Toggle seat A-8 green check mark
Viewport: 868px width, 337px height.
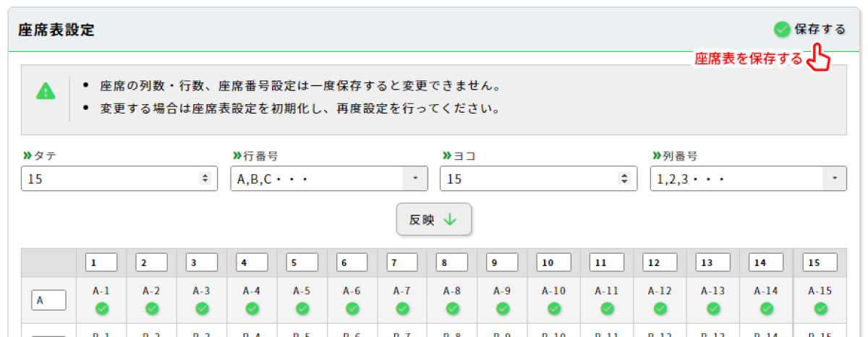click(x=452, y=308)
